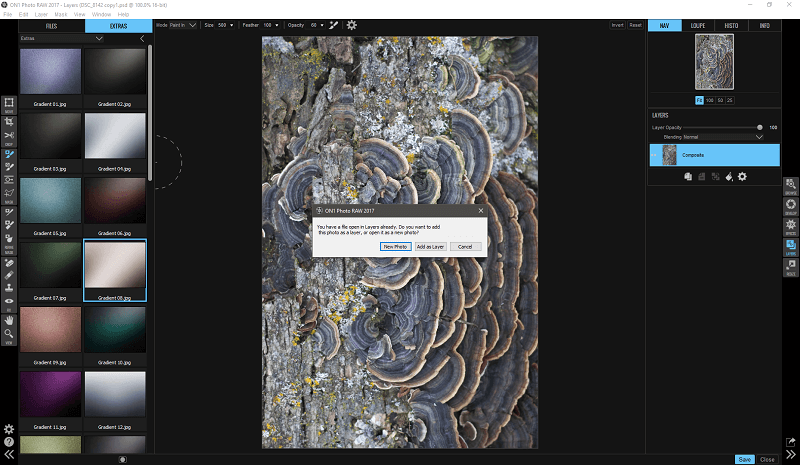
Task: Adjust the Layer Opacity slider handle
Action: point(760,127)
